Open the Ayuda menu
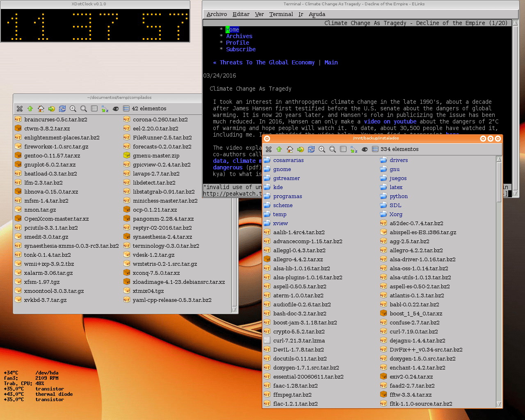The height and width of the screenshot is (420, 525). [317, 14]
